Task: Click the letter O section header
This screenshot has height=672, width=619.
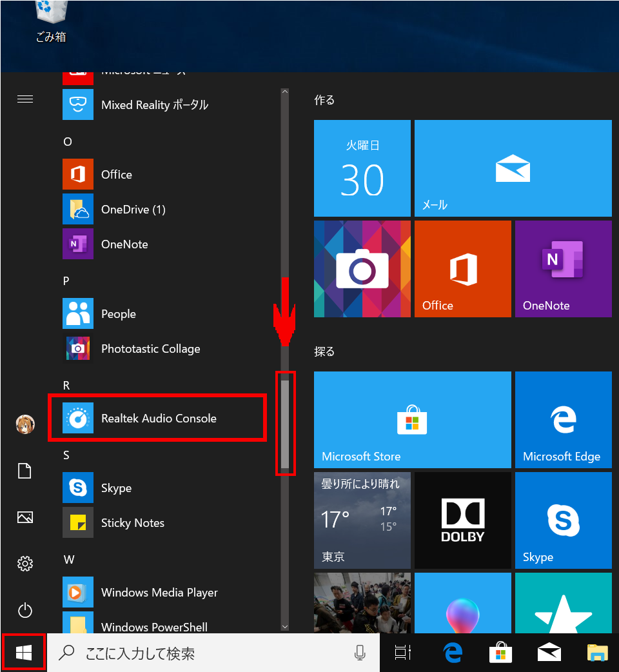Action: (x=68, y=141)
